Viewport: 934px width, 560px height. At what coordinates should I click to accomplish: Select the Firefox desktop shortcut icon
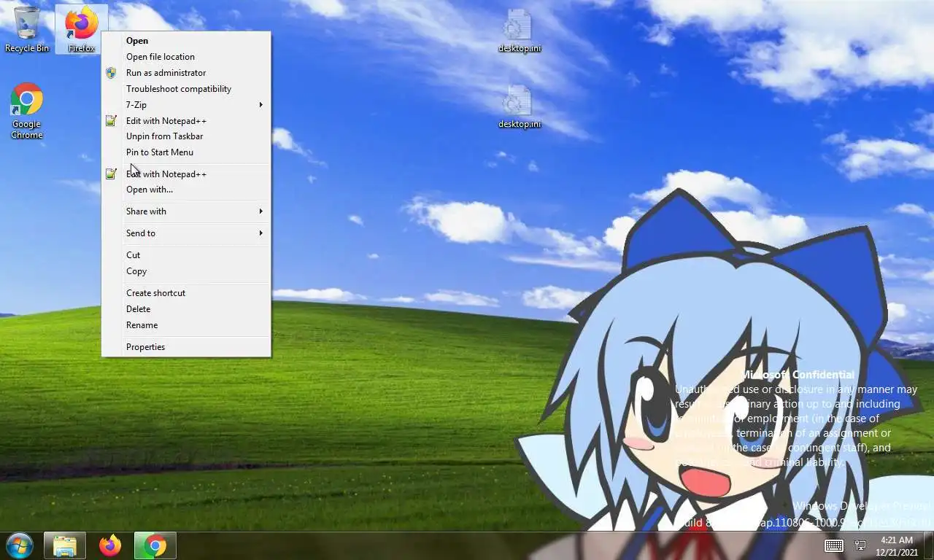[x=82, y=29]
